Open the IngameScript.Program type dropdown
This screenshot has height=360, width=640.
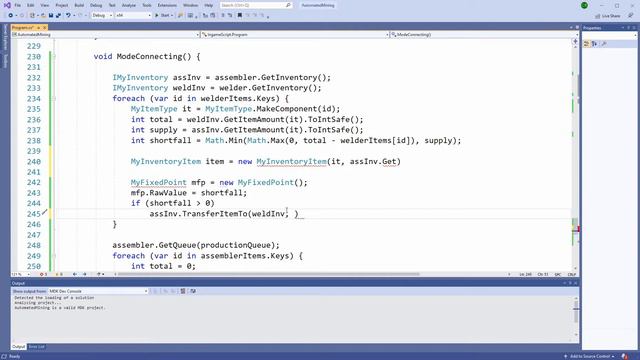(x=295, y=35)
